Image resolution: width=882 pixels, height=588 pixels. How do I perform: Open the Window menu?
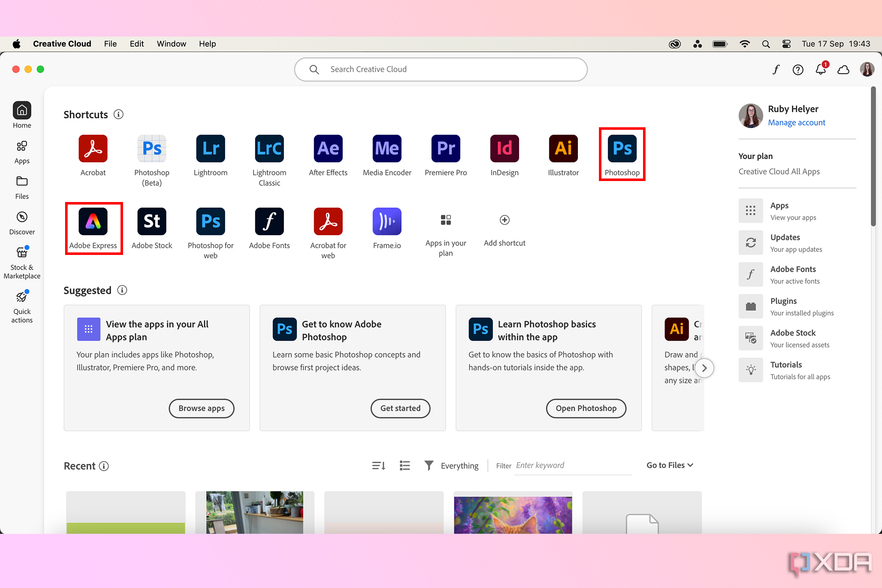pos(171,44)
